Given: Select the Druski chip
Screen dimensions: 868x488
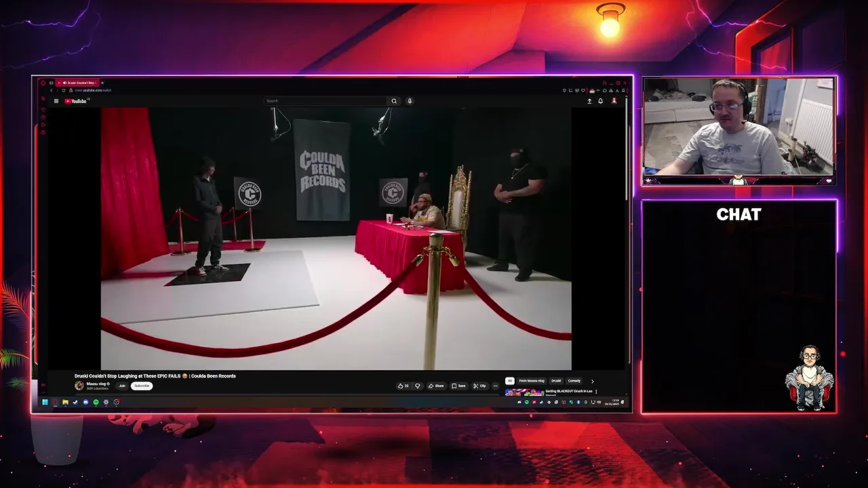Looking at the screenshot, I should pos(556,381).
